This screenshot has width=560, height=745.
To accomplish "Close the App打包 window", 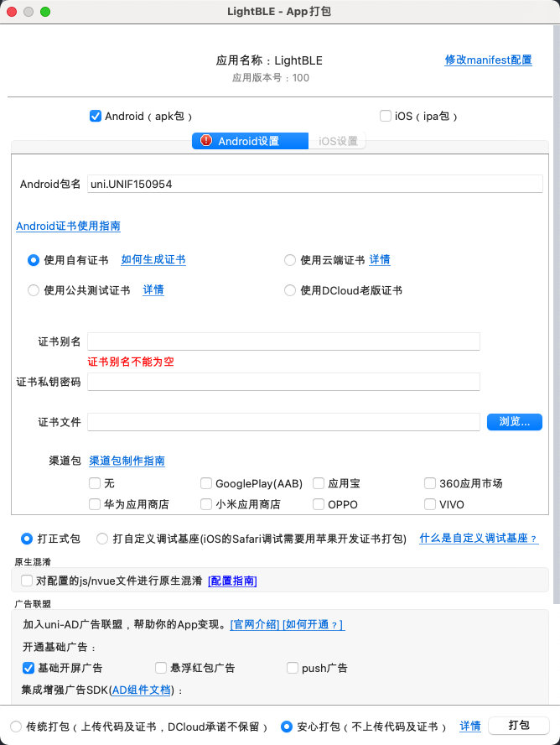I will pos(12,12).
